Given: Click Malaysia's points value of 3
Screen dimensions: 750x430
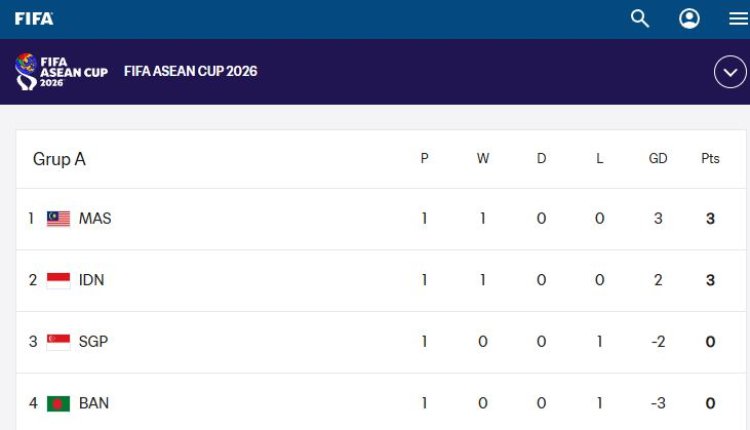Looking at the screenshot, I should [x=710, y=219].
